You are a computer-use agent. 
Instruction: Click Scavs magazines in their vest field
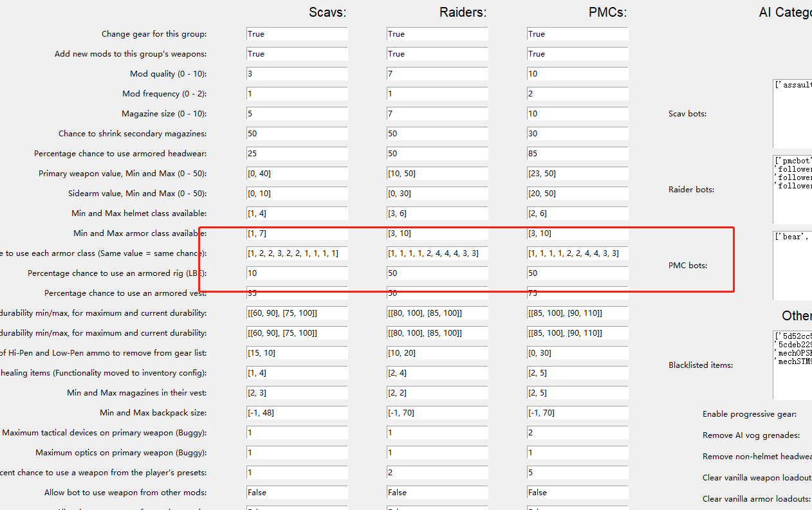click(297, 393)
